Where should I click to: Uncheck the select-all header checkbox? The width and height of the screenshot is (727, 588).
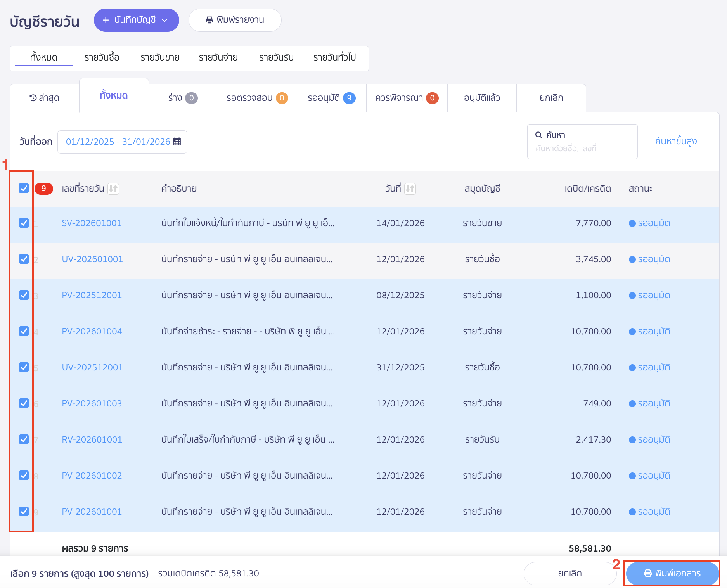(24, 189)
